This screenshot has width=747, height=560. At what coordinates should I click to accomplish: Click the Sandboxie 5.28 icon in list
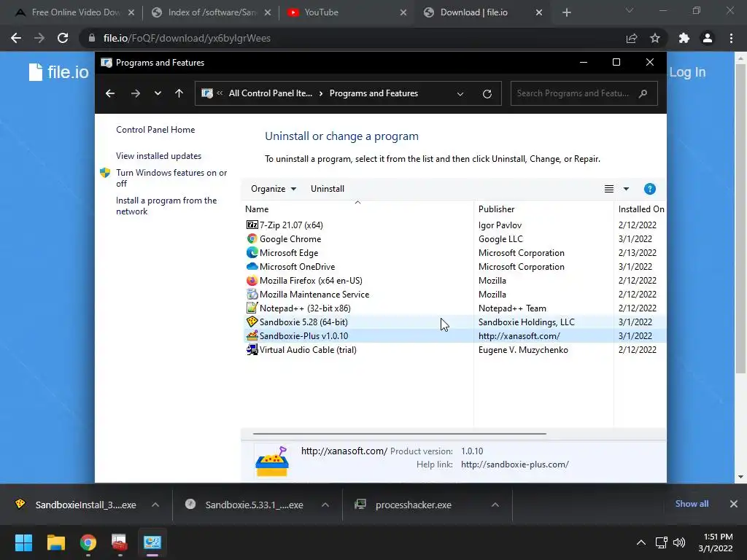click(x=252, y=322)
